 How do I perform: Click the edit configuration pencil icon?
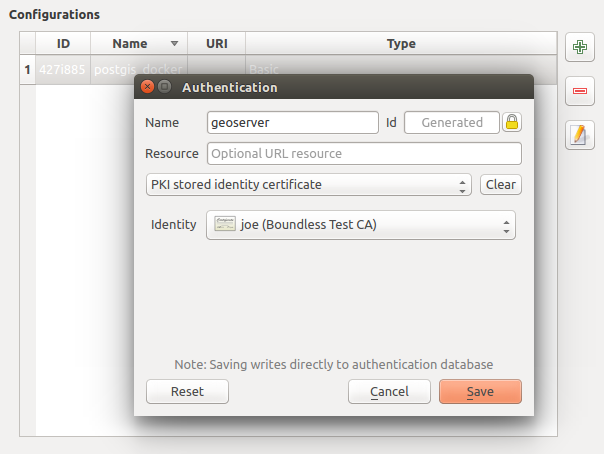pos(580,135)
